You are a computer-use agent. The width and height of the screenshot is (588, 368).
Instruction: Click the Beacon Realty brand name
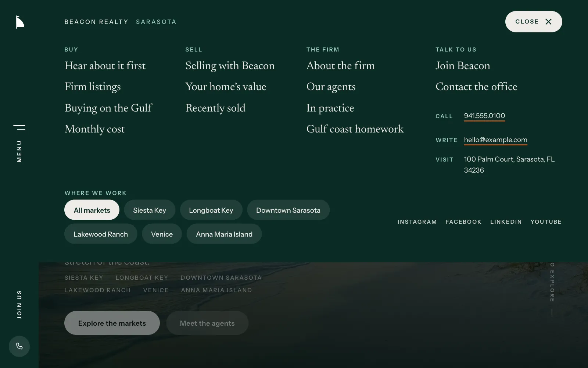tap(97, 22)
